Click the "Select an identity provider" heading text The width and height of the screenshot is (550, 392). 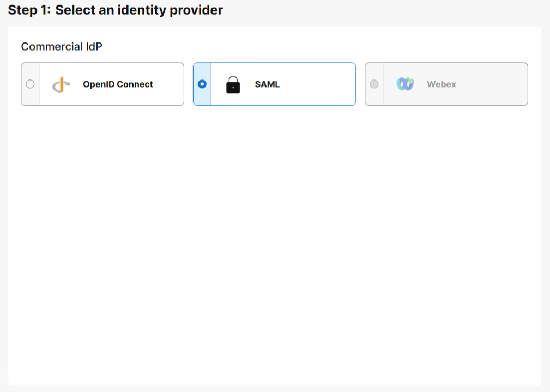click(x=139, y=10)
